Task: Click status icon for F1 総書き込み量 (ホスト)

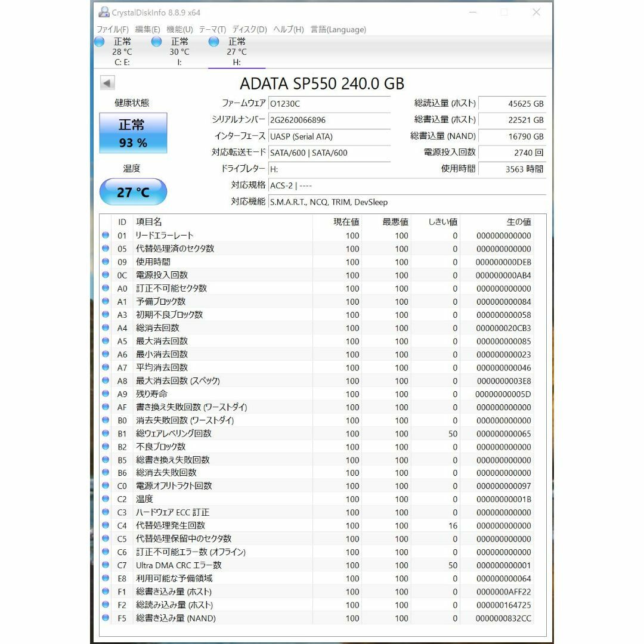Action: point(106,592)
